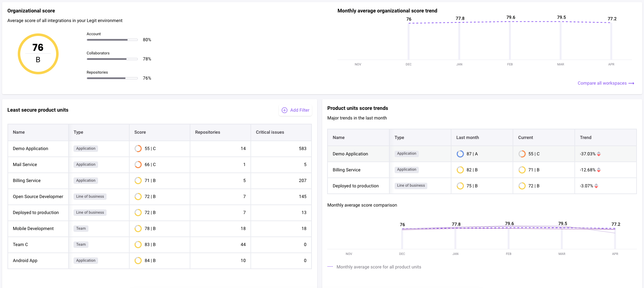Click trend arrow icon beside -3.07%
644x288 pixels.
pyautogui.click(x=596, y=186)
